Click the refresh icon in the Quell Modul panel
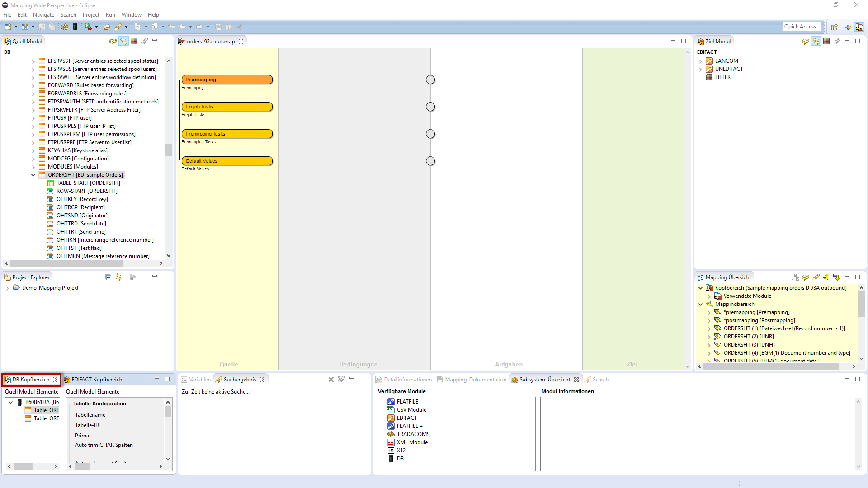This screenshot has width=868, height=488. [x=113, y=41]
